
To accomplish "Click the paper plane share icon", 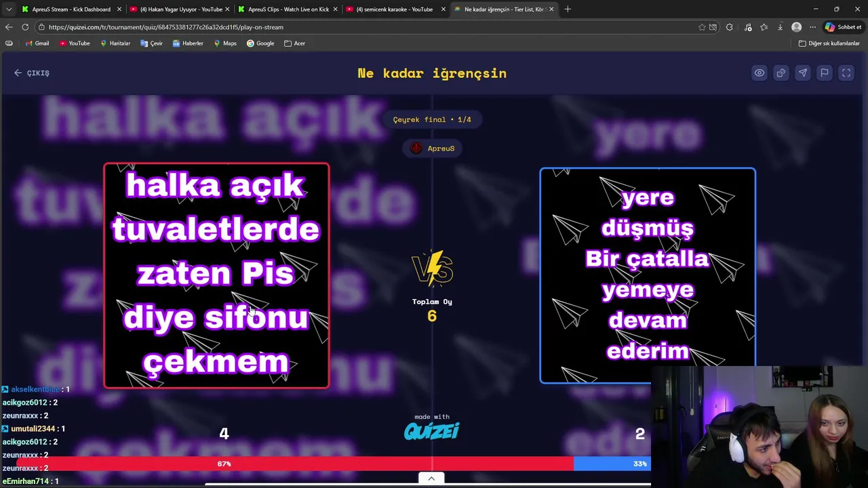I will pyautogui.click(x=803, y=73).
